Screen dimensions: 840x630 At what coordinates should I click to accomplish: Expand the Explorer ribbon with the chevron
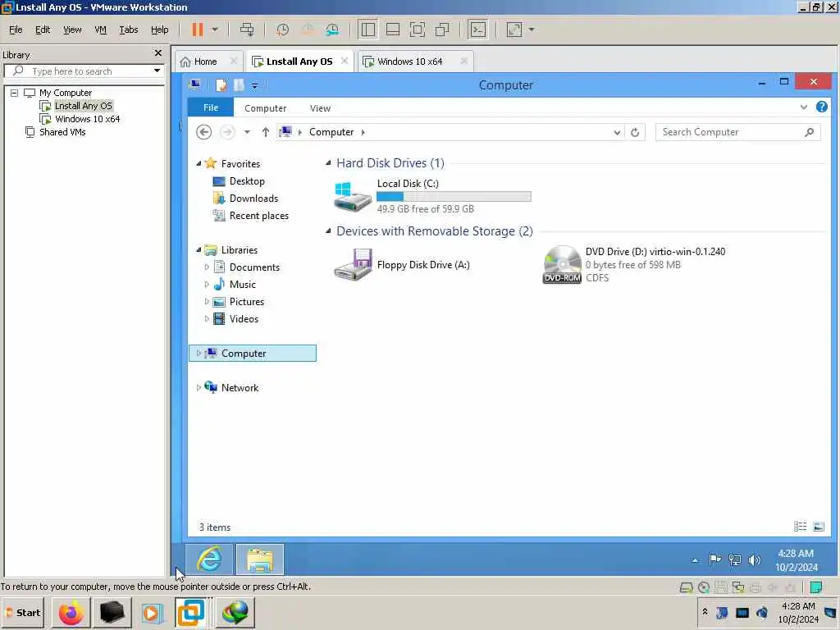click(x=804, y=107)
